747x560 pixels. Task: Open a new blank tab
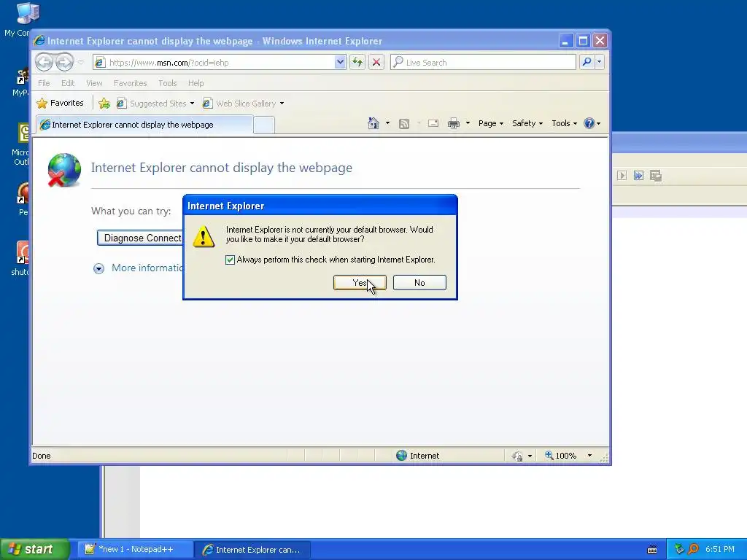pos(264,125)
